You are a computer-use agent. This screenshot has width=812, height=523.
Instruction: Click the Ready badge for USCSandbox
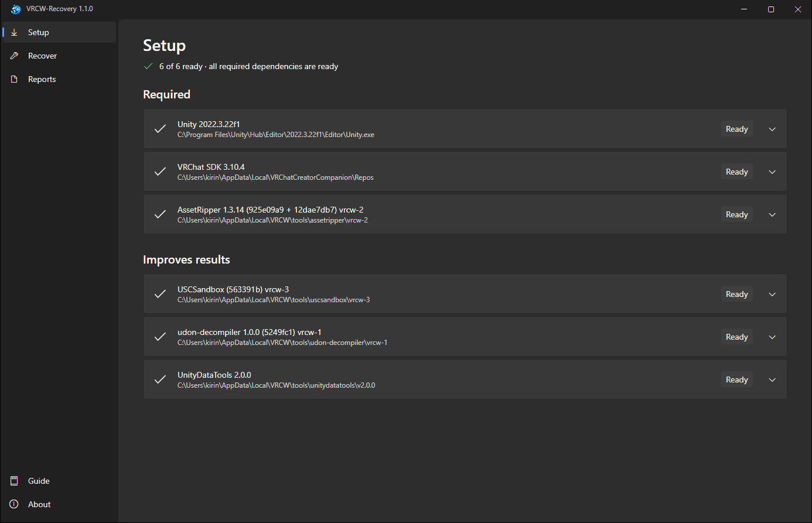[x=737, y=294]
